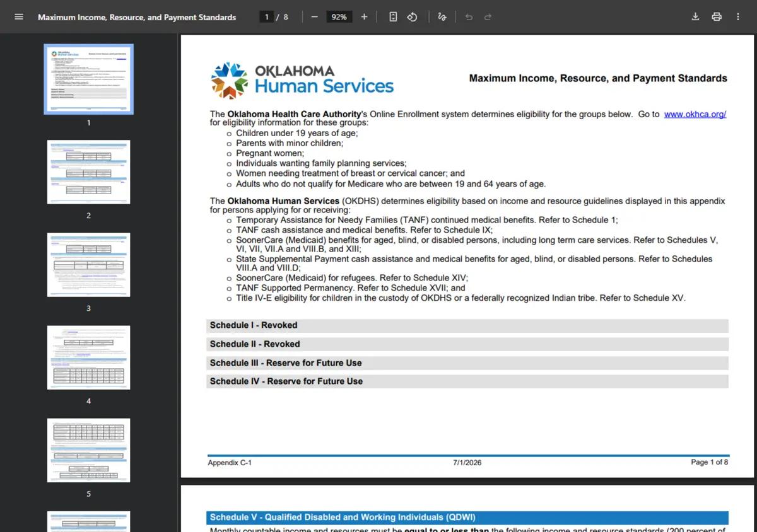Open the annotation draw tool
757x532 pixels.
coord(442,17)
